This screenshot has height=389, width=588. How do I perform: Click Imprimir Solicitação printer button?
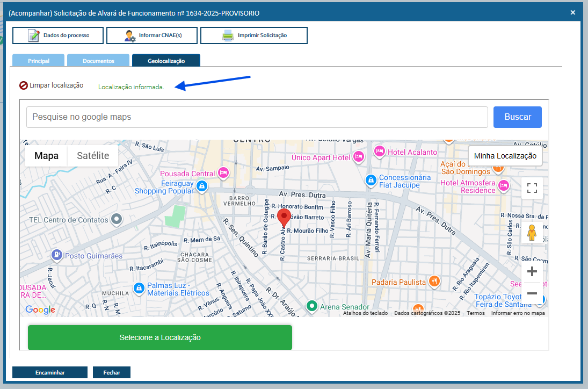[x=254, y=35]
